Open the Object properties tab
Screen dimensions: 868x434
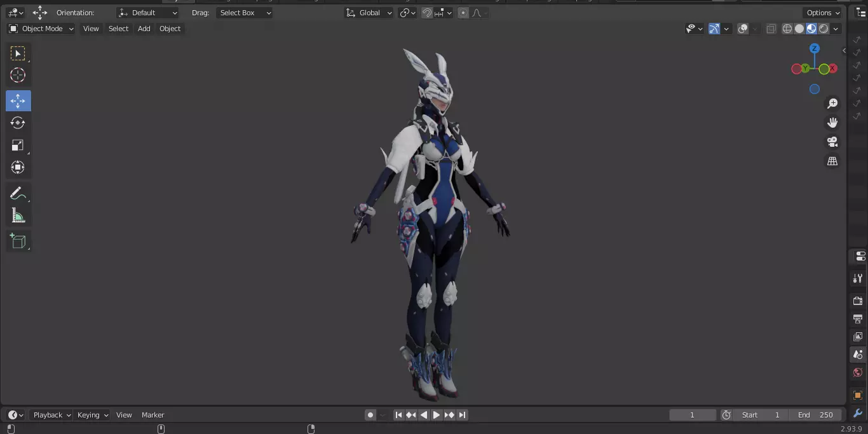(x=858, y=395)
